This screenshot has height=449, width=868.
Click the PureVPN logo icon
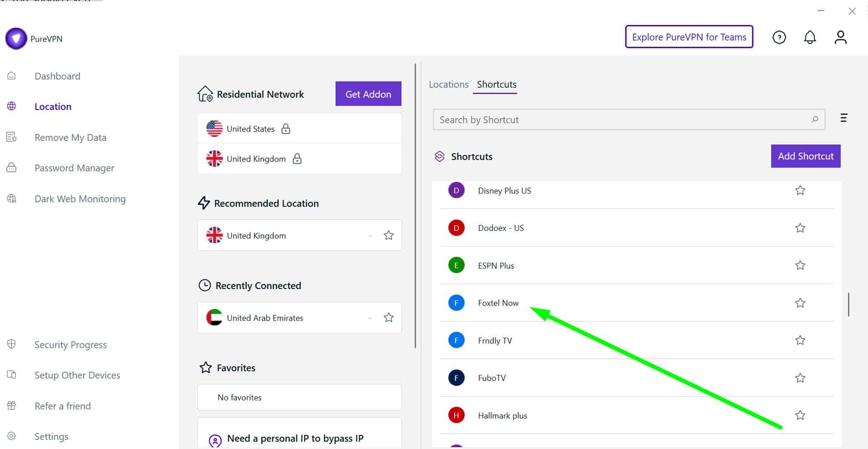point(16,39)
